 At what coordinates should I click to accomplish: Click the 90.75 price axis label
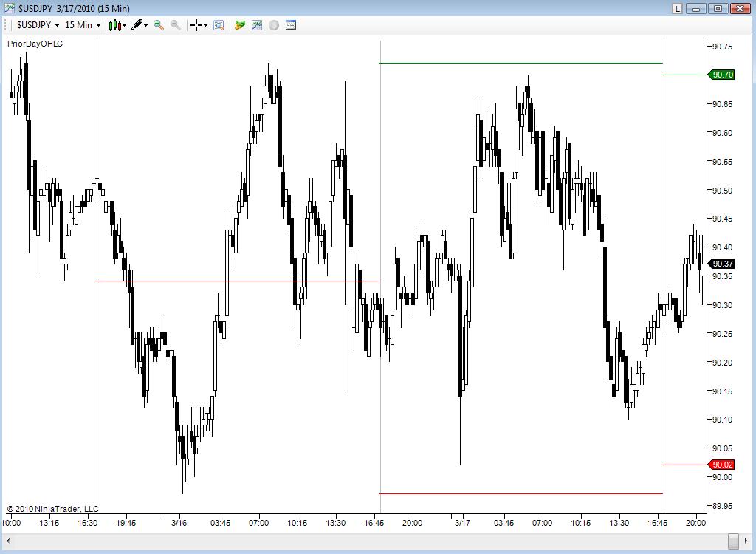[x=722, y=47]
